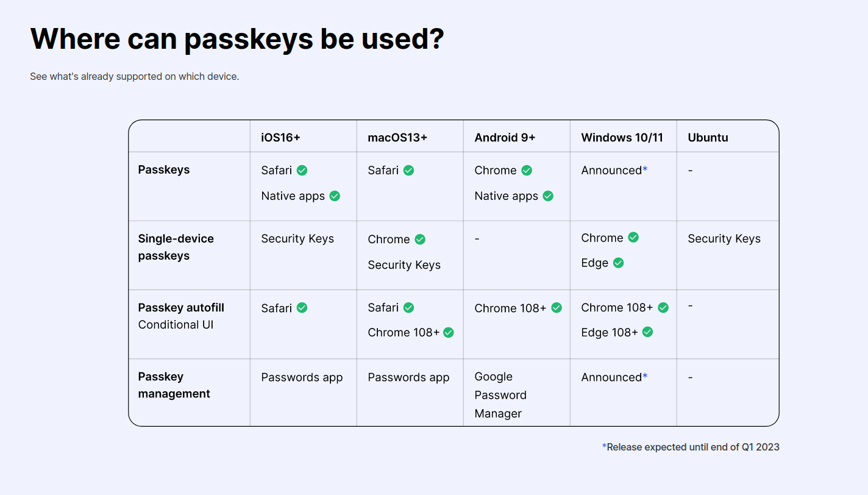This screenshot has height=495, width=868.
Task: Click the green checkmark beside Edge 108+
Action: [647, 332]
